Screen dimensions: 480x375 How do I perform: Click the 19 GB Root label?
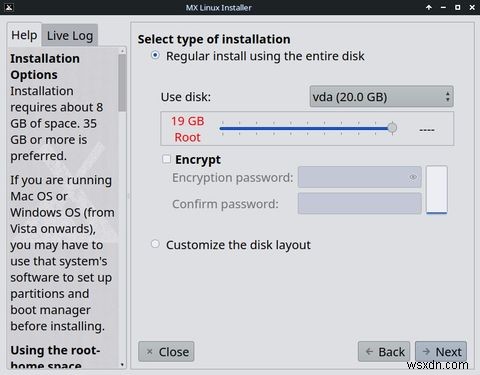coord(188,129)
